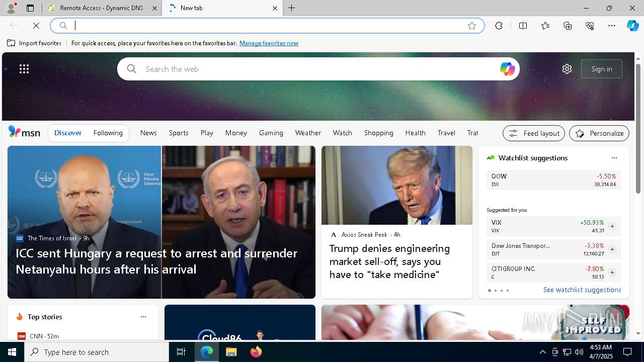644x362 pixels.
Task: Open the Health category
Action: coord(416,133)
